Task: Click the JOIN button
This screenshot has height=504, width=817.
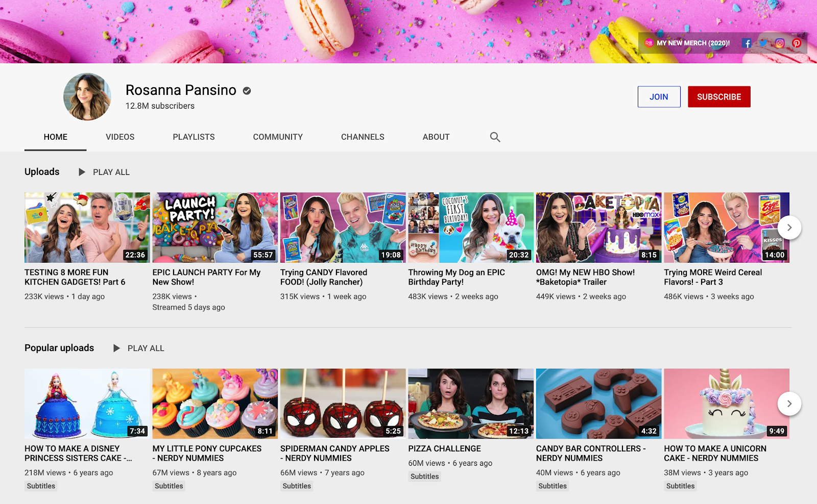Action: tap(659, 97)
